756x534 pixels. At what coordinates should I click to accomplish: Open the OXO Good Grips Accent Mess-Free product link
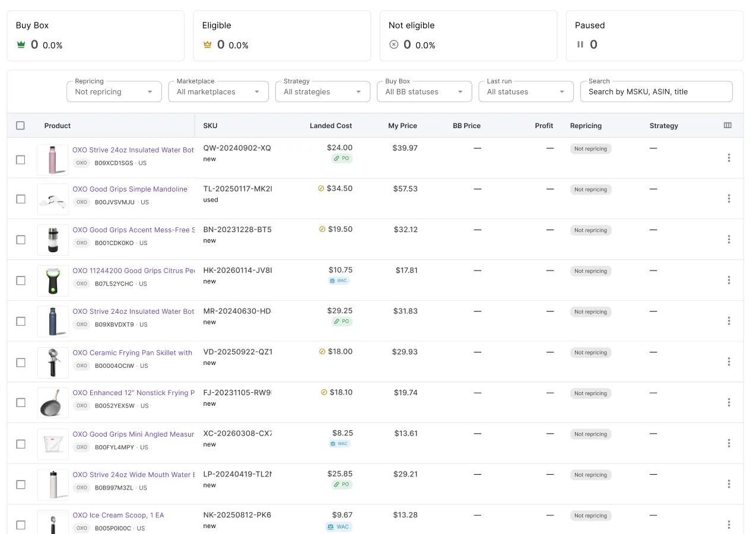coord(134,230)
